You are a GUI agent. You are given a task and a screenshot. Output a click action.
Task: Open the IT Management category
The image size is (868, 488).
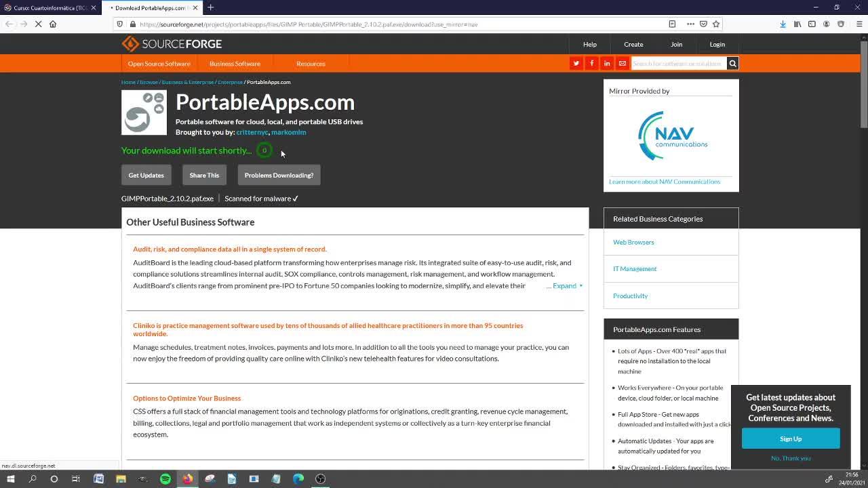point(635,269)
